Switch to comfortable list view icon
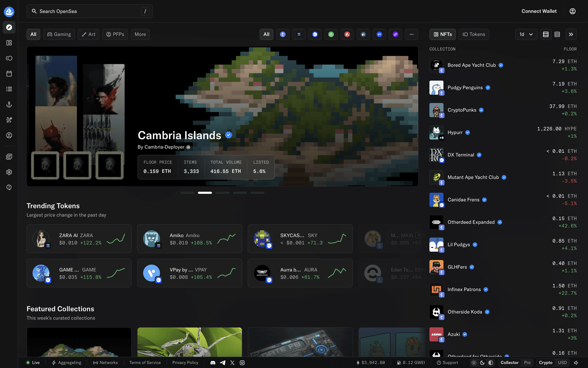Screen dimensions: 588x368 click(x=546, y=34)
